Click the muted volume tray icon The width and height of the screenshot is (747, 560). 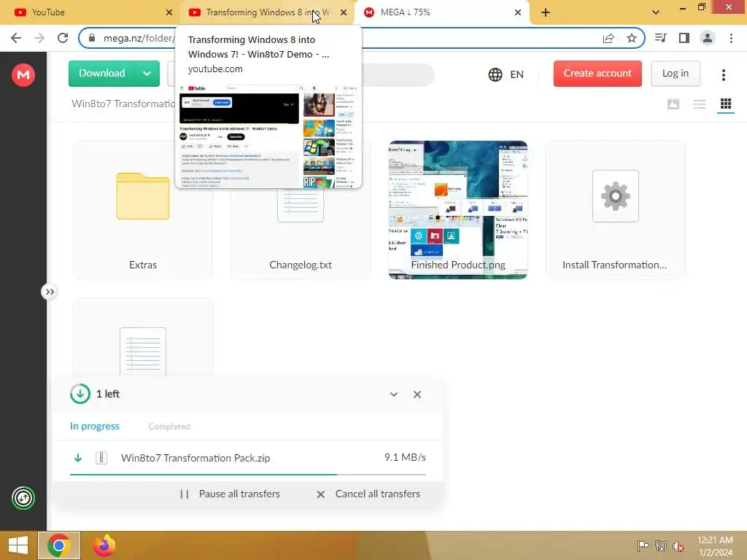coord(678,545)
